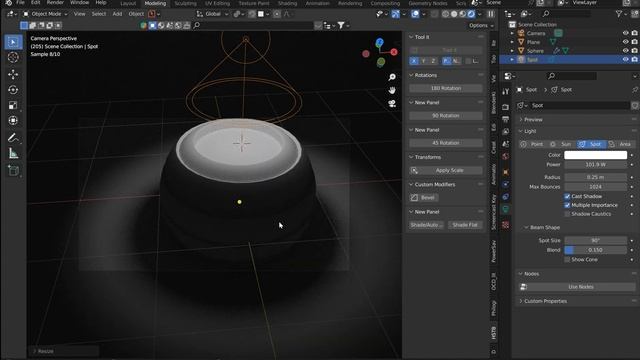Open the File menu
This screenshot has width=640, height=360.
click(20, 2)
